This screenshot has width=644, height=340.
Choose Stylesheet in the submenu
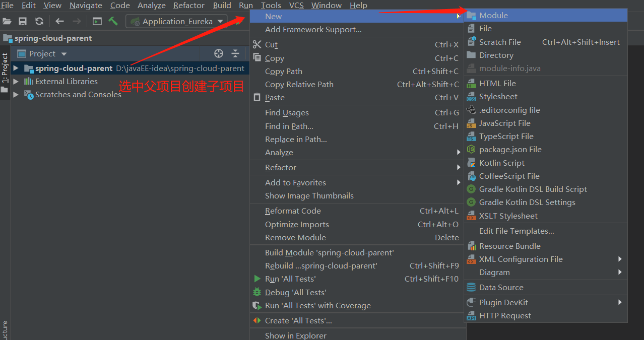pos(546,97)
